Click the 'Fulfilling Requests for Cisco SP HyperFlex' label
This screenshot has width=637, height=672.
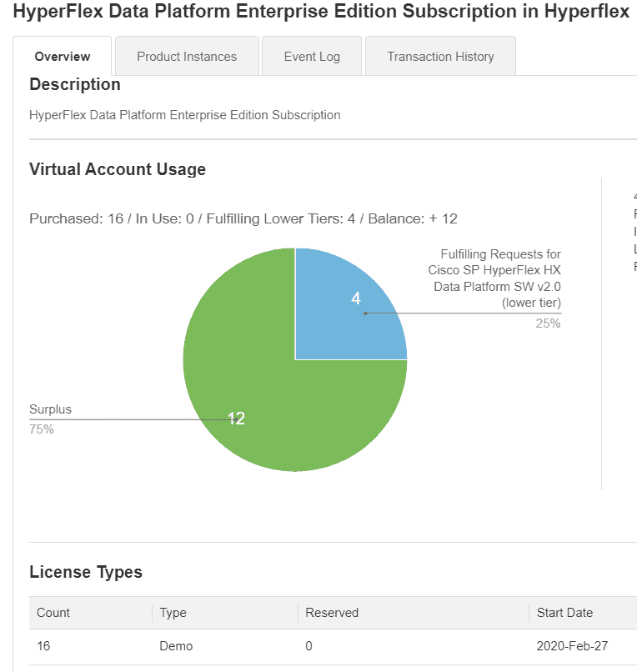(494, 278)
